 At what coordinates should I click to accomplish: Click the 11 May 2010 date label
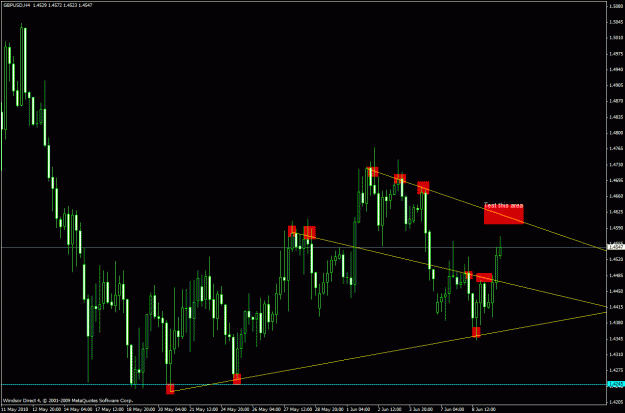click(x=13, y=409)
